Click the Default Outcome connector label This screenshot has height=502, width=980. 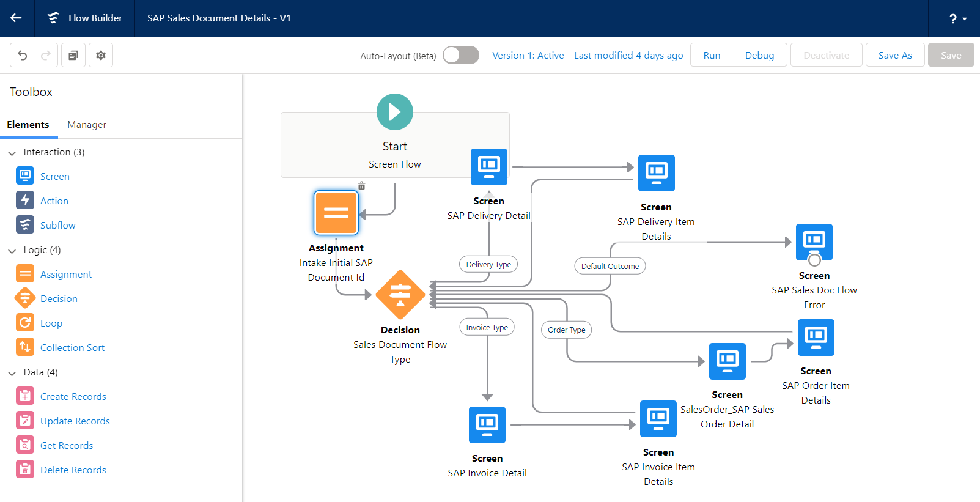[610, 266]
